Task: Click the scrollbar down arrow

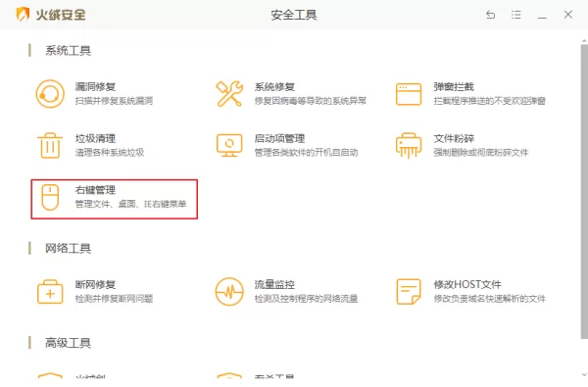Action: (x=584, y=374)
